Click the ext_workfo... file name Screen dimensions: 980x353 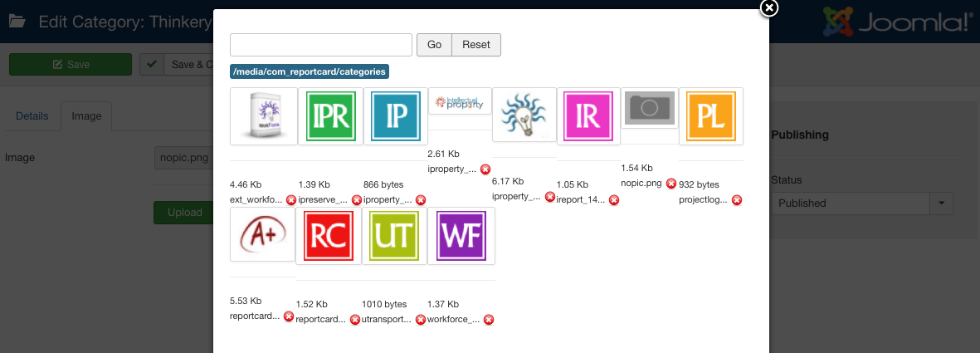256,199
